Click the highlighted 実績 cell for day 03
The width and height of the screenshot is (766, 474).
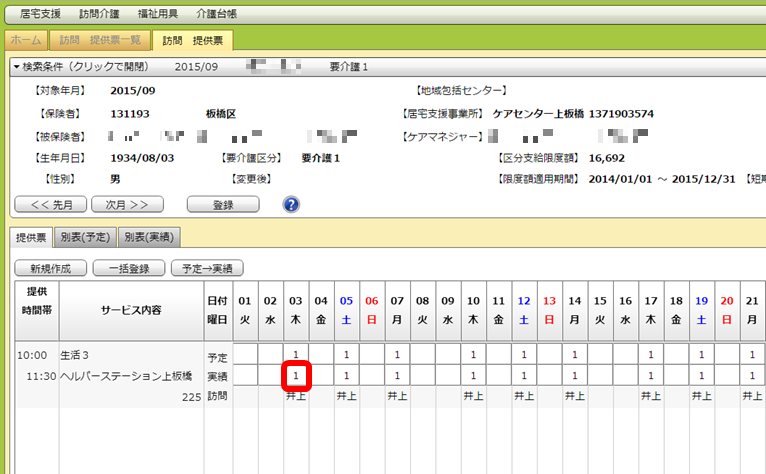click(x=296, y=375)
